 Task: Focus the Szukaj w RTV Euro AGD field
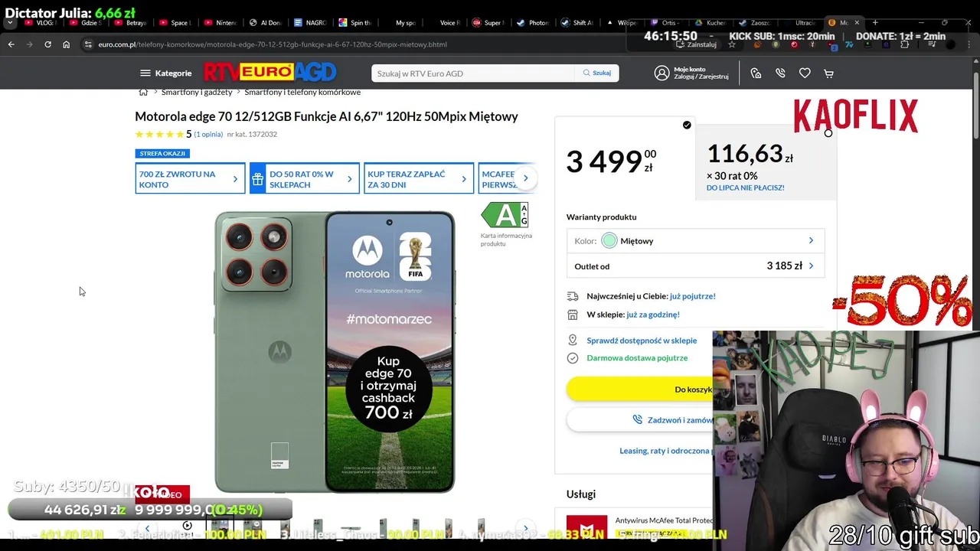tap(472, 73)
